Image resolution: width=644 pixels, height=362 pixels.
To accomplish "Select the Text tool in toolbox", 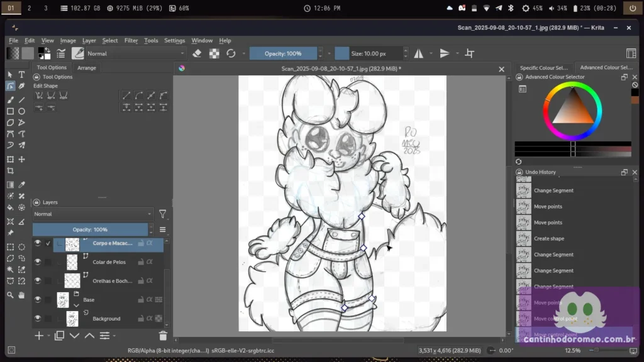I will 22,75.
